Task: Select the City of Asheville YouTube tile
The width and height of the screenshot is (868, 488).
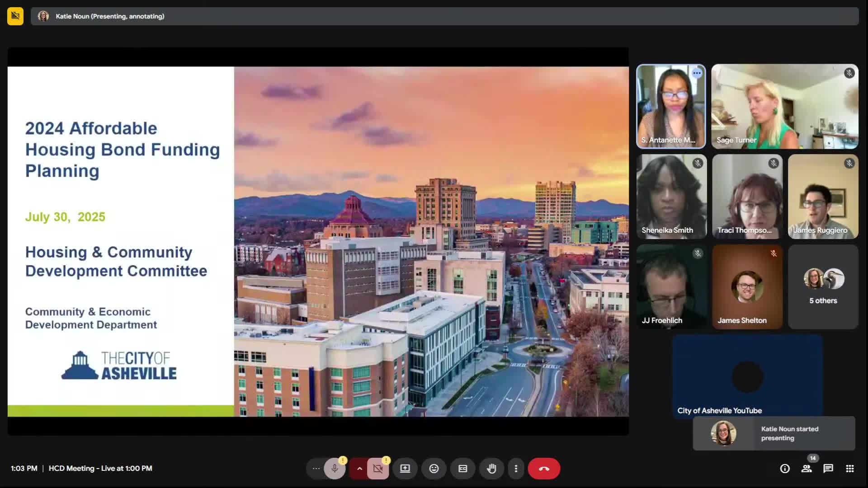Action: coord(747,377)
